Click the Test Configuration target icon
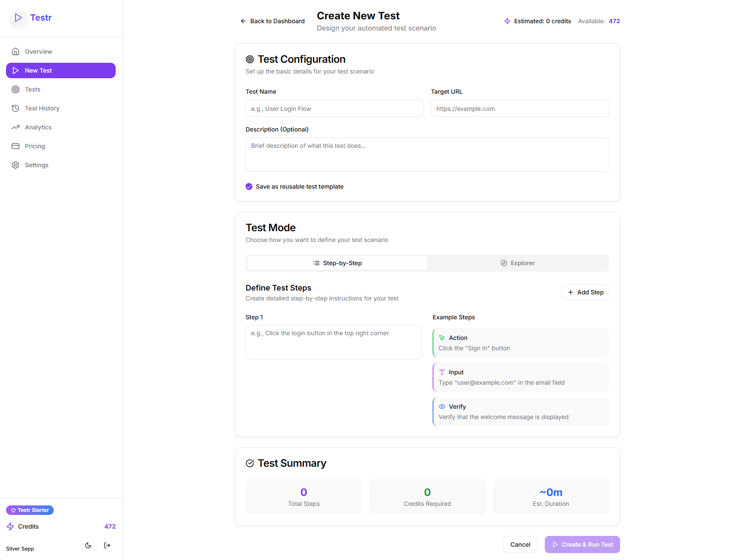 click(x=250, y=59)
